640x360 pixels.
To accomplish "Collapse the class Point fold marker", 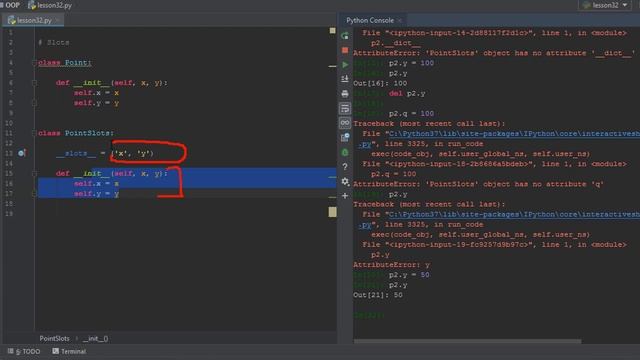I will 35,62.
